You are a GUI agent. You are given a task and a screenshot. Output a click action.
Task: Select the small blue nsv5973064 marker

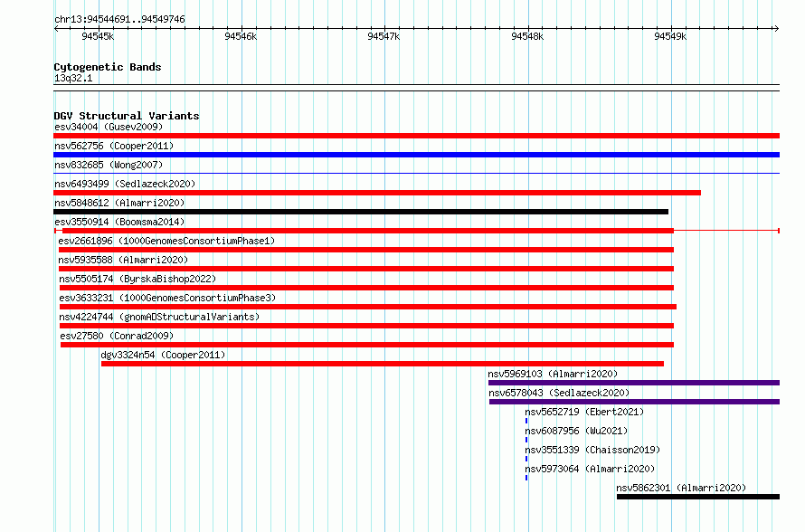(x=526, y=478)
